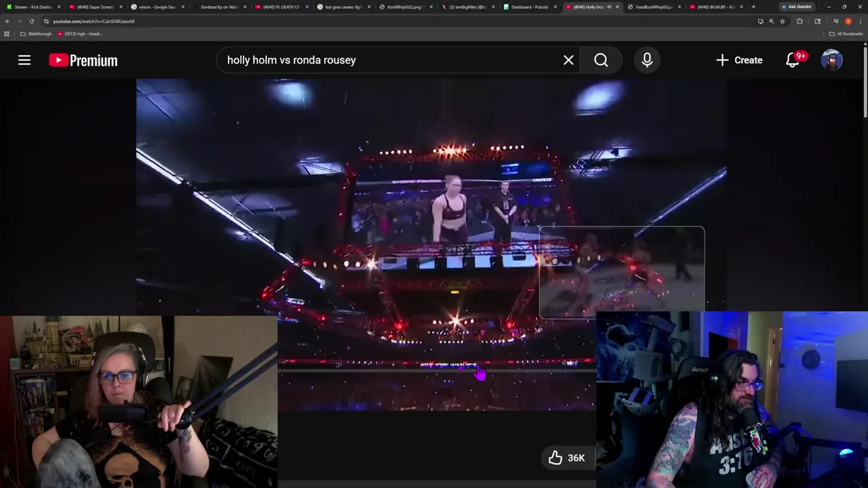Switch to the FixedKoolWhipGG.png tab
The height and width of the screenshot is (488, 868).
tap(654, 7)
